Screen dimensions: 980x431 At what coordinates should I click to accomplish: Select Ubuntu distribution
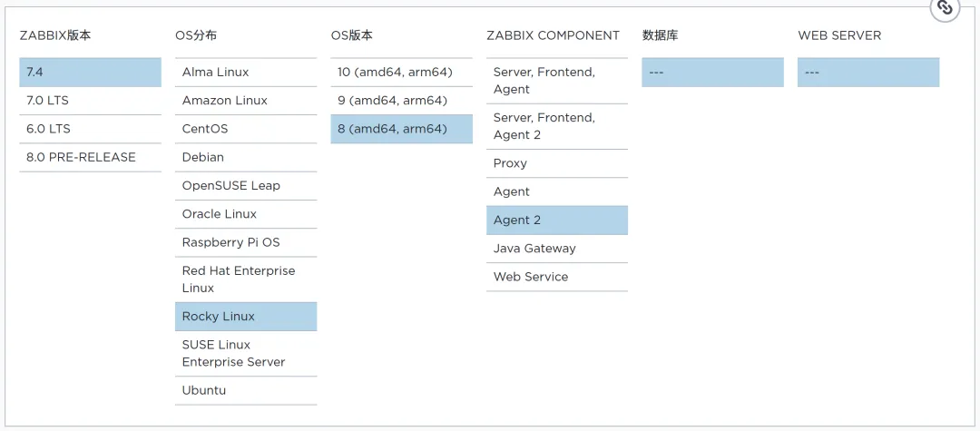tap(245, 390)
